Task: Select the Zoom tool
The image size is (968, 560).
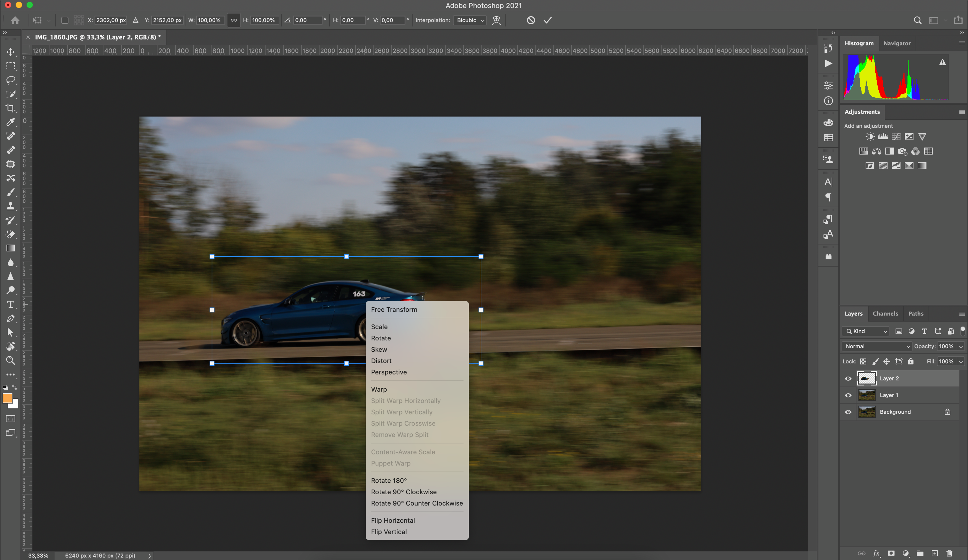Action: tap(10, 361)
